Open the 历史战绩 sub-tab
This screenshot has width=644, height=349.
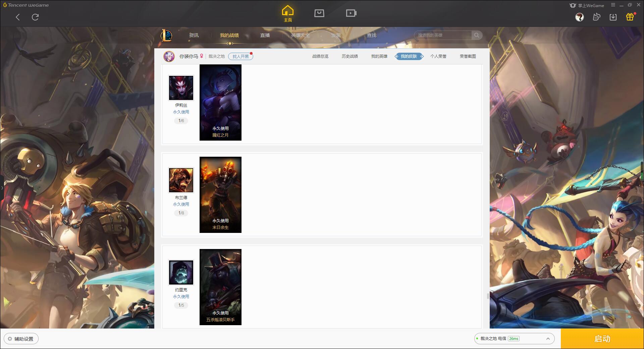tap(350, 56)
